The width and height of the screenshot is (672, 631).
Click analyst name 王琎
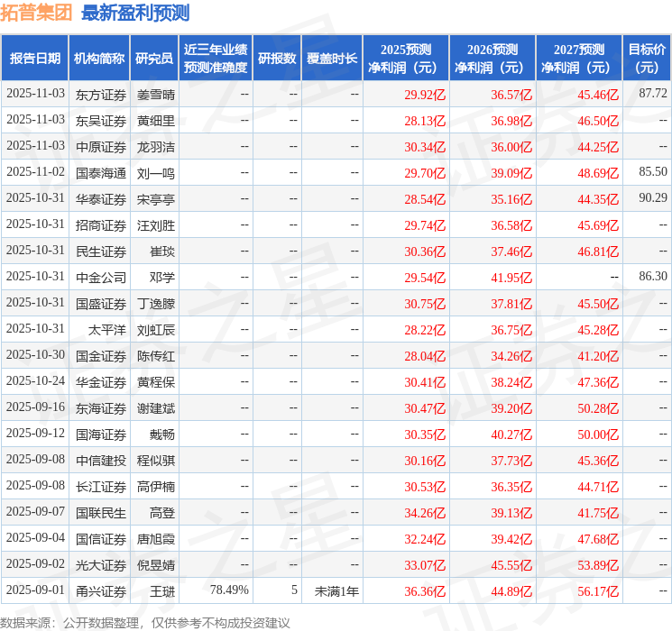tap(162, 591)
